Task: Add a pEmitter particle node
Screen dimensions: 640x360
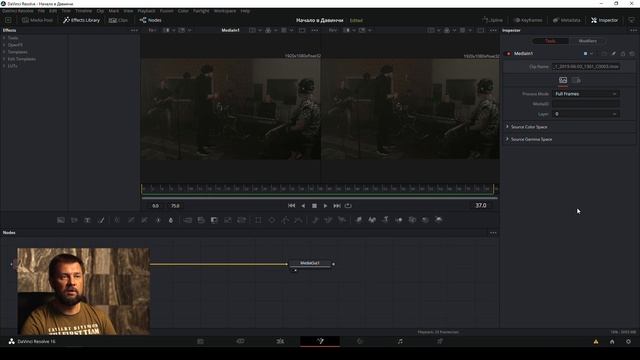Action: 315,220
